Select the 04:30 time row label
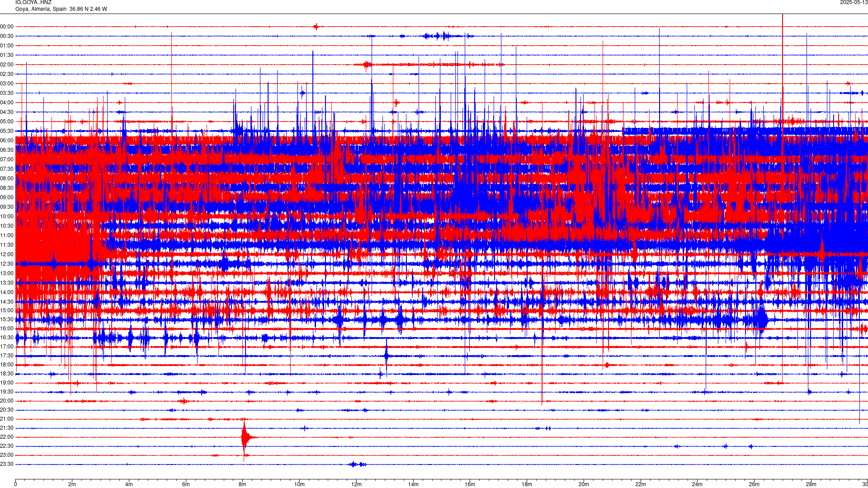The height and width of the screenshot is (488, 868). coord(7,112)
